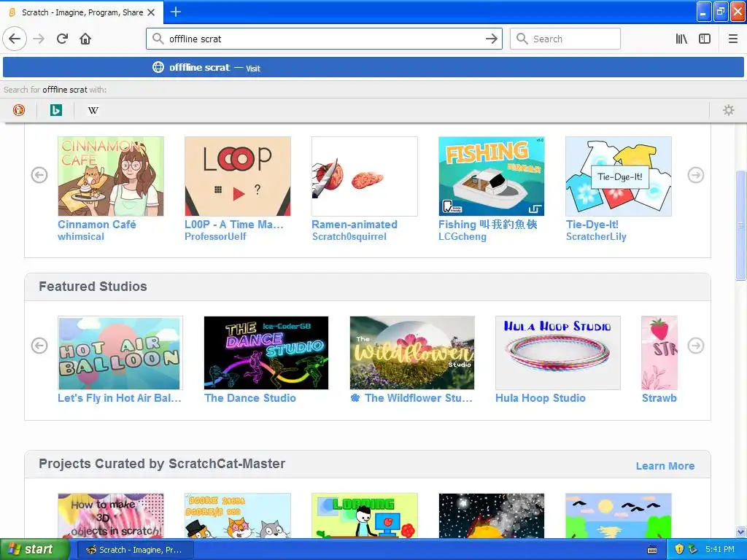Open the Ramen-animated project thumbnail
This screenshot has width=747, height=560.
click(365, 176)
